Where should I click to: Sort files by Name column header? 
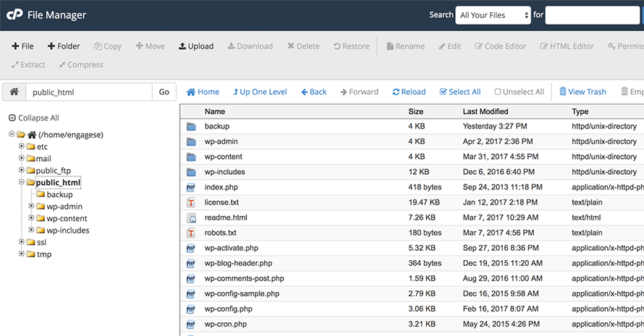(x=215, y=111)
